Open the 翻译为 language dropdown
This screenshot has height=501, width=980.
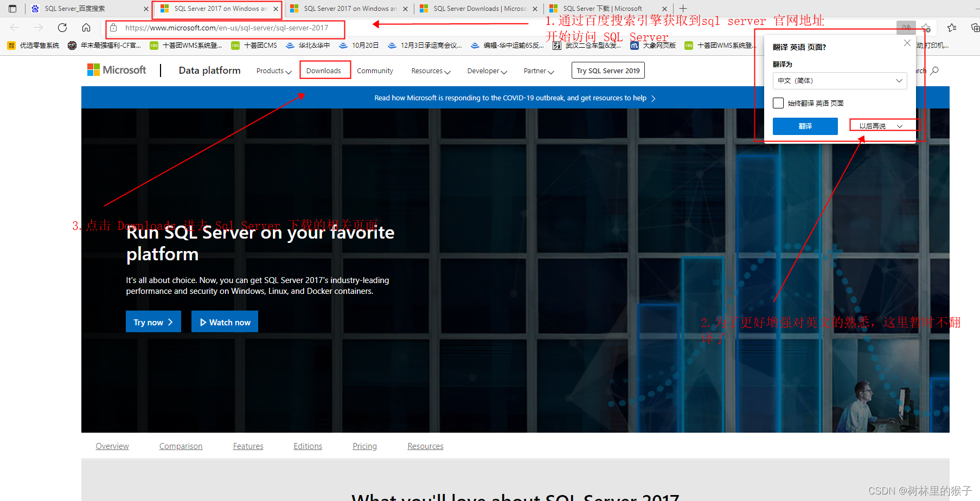click(x=840, y=81)
